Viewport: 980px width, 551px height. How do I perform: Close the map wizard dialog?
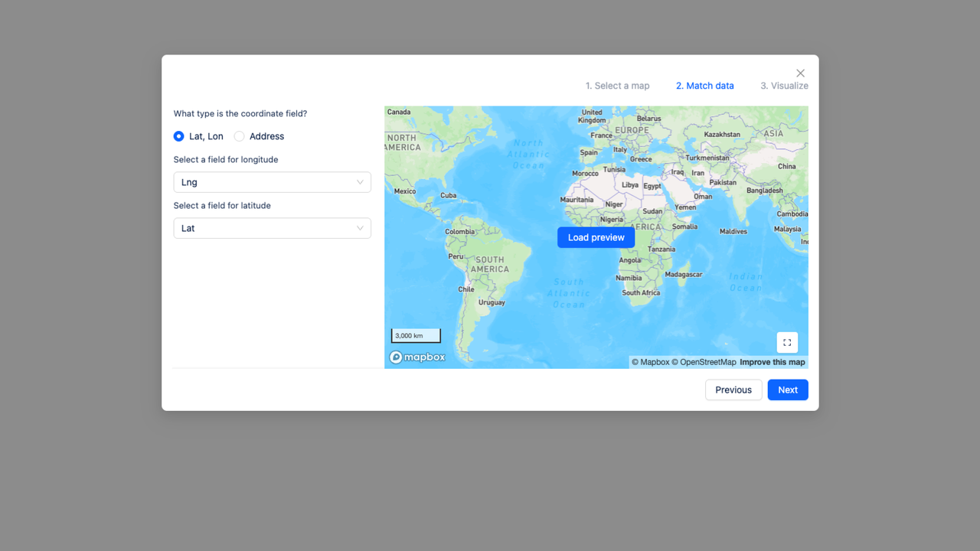pyautogui.click(x=800, y=73)
